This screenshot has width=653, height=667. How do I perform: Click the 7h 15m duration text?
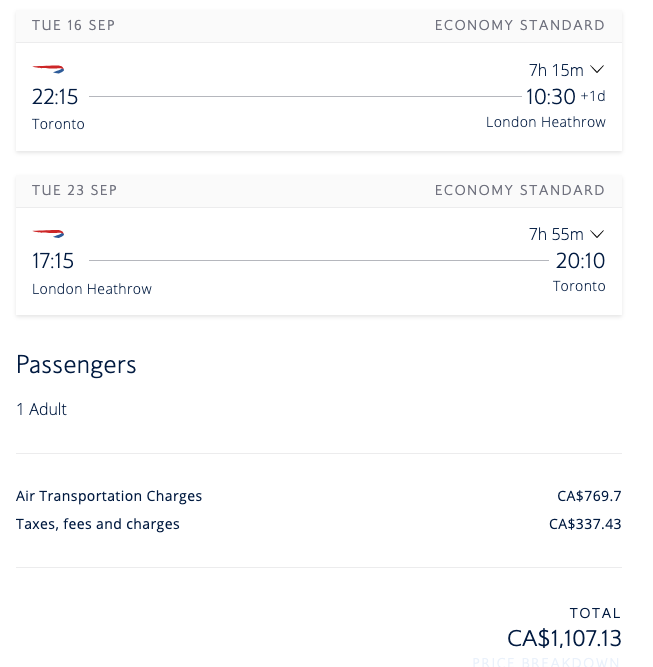point(556,70)
